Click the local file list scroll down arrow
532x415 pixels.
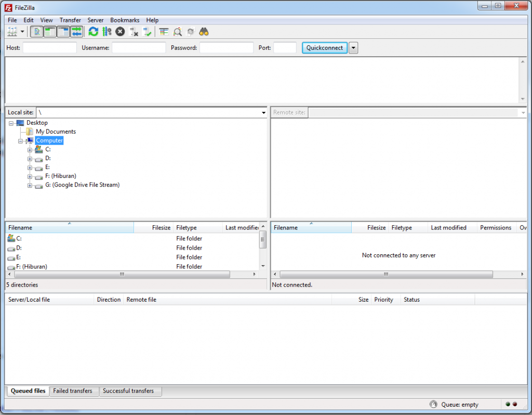tap(263, 266)
